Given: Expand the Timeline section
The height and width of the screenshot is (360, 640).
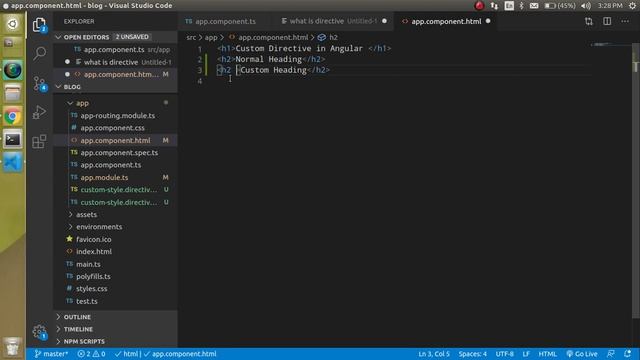Looking at the screenshot, I should coord(116,329).
